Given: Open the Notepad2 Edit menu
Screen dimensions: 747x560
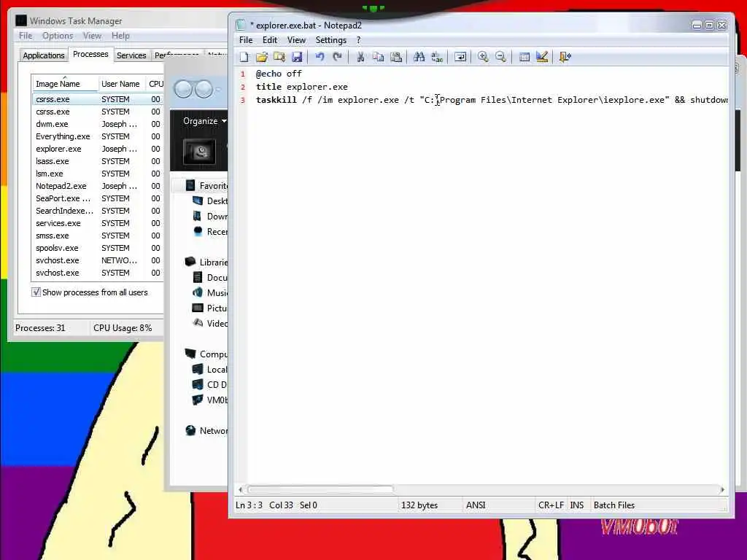Looking at the screenshot, I should 270,40.
